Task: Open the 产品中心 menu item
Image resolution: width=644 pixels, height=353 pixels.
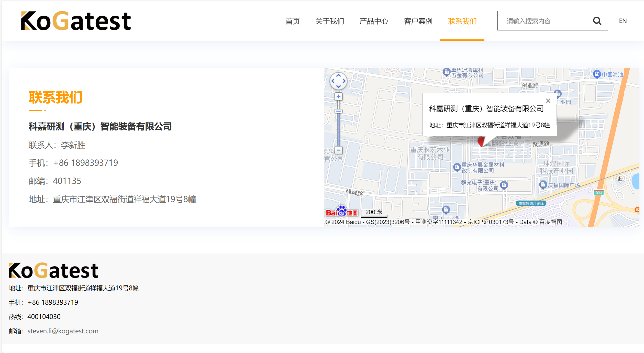Action: pyautogui.click(x=374, y=21)
